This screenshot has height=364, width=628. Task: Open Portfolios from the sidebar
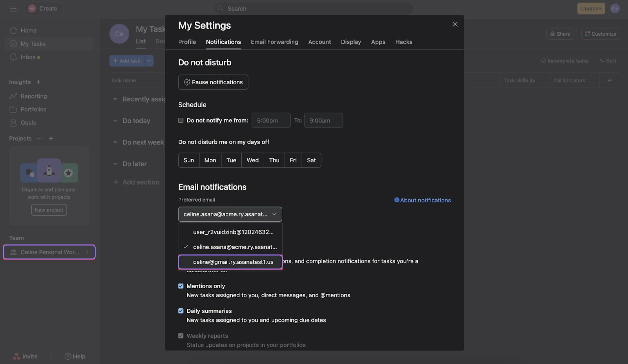click(x=33, y=109)
